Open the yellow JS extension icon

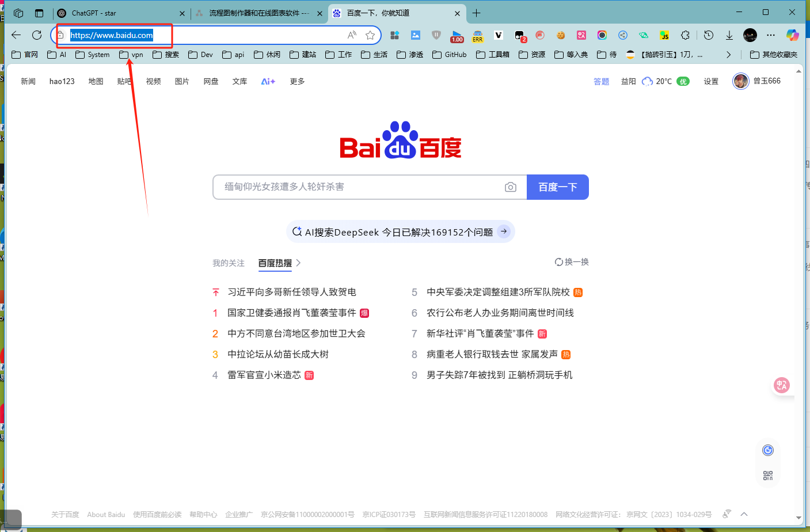click(664, 35)
